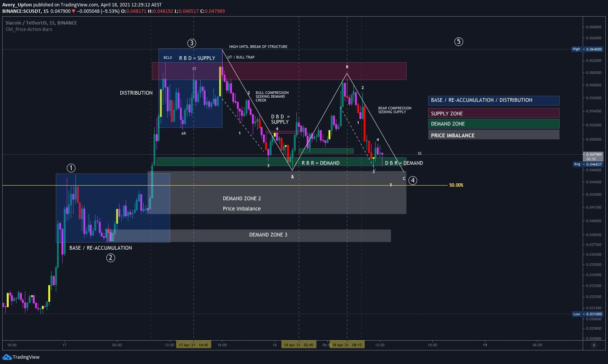This screenshot has width=608, height=364.
Task: Click the Avg 0.046837 price label
Action: click(x=588, y=164)
